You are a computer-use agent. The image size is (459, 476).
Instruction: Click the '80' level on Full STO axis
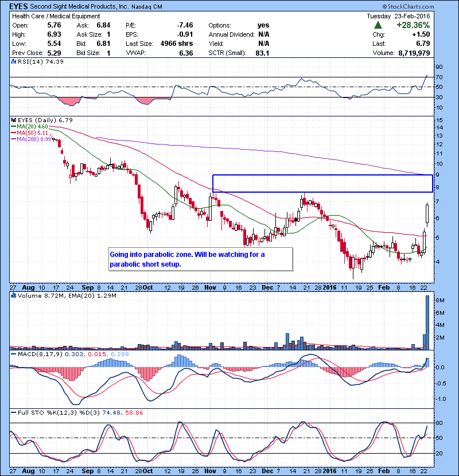(x=439, y=423)
